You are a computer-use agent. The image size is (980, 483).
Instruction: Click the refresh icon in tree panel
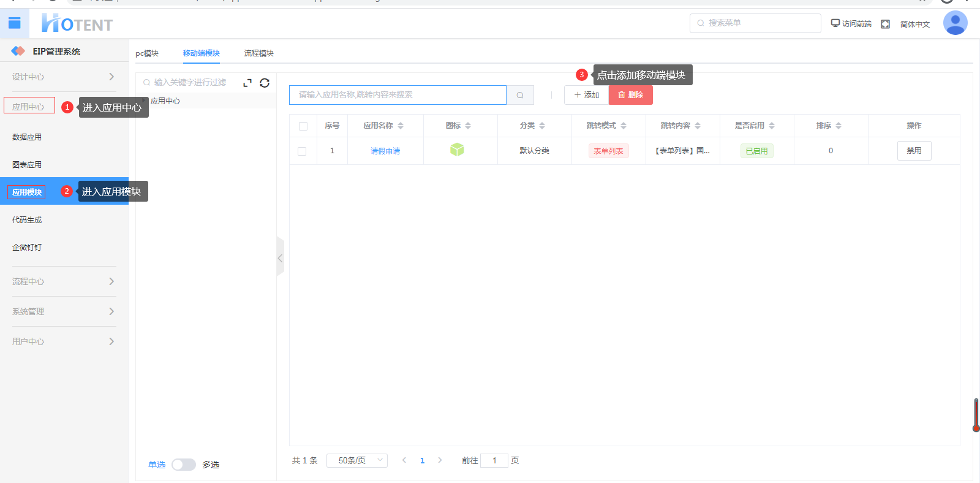tap(265, 83)
